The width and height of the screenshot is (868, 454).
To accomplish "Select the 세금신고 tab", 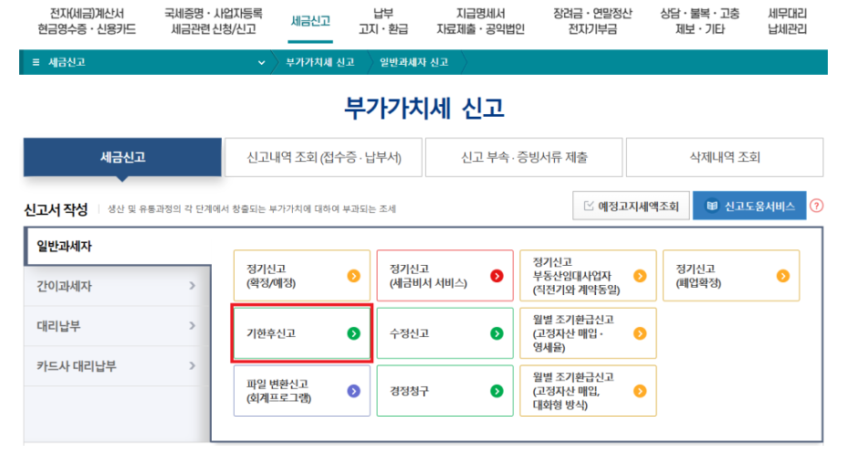I will [x=122, y=157].
